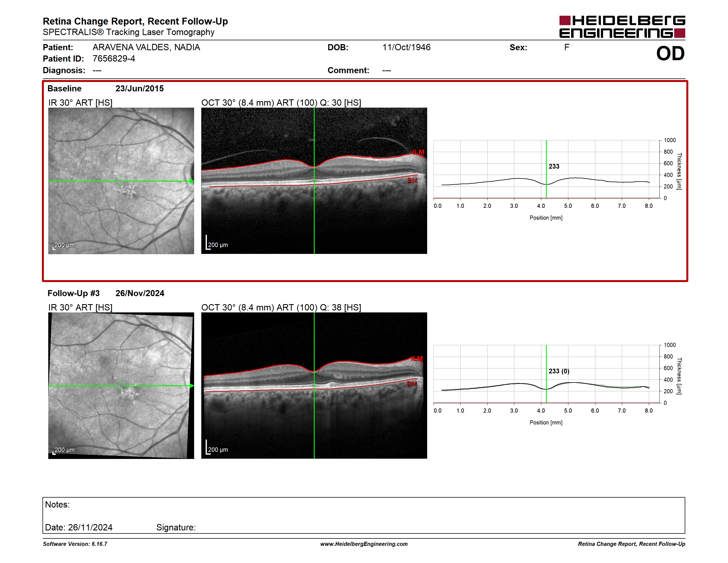Click the SPECTRALIS Tracking Laser Tomography subtitle
Viewport: 728px width, 563px height.
click(x=129, y=32)
